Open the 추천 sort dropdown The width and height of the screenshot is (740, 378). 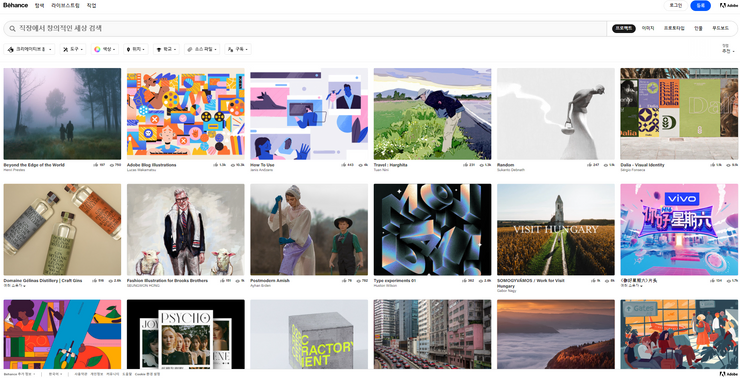coord(727,51)
